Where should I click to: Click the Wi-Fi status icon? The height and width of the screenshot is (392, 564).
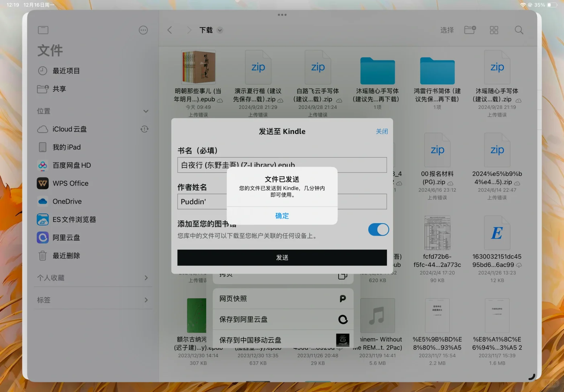pos(523,5)
